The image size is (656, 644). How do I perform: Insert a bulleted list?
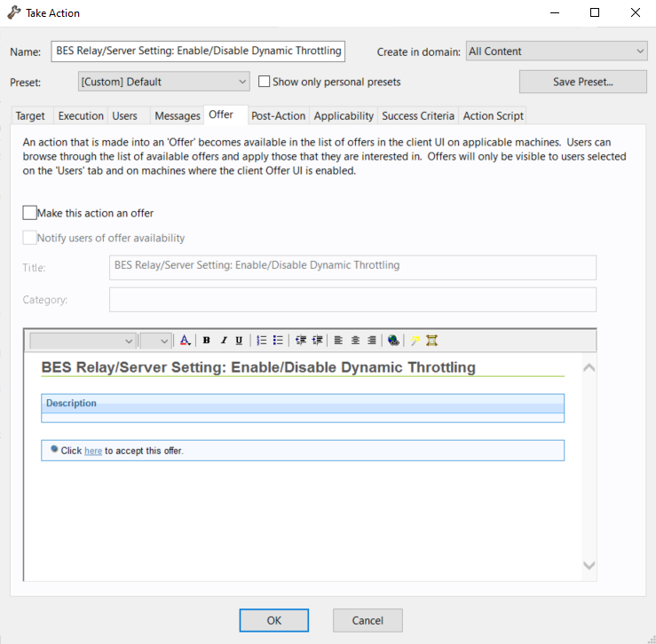pyautogui.click(x=278, y=341)
